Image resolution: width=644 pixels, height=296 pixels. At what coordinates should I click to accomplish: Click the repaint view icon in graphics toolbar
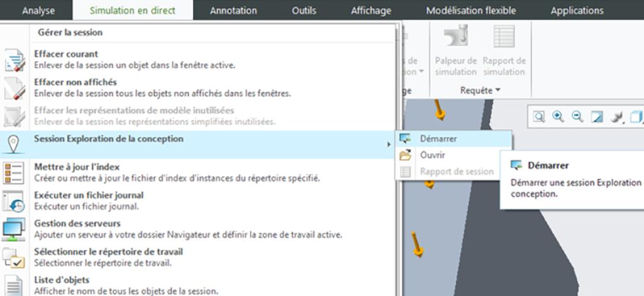coord(597,117)
